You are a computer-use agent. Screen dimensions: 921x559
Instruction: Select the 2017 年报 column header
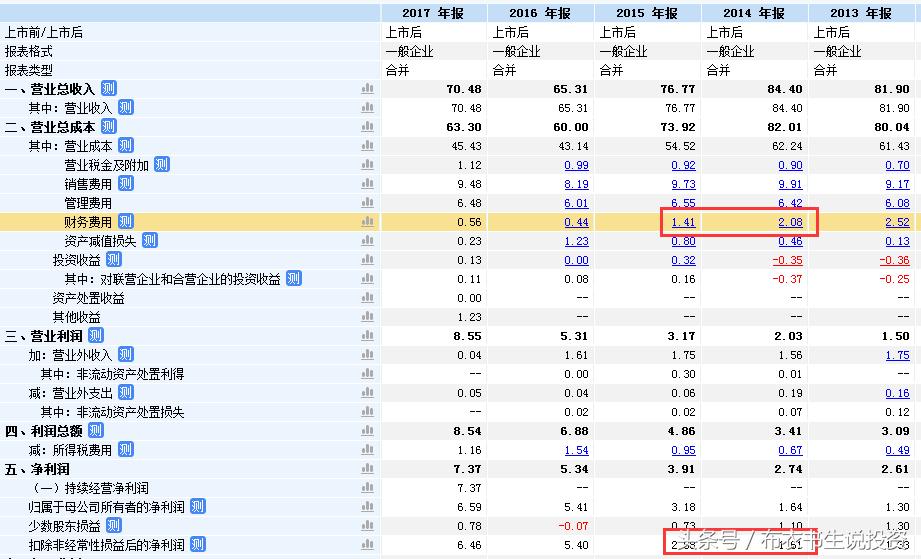(433, 13)
